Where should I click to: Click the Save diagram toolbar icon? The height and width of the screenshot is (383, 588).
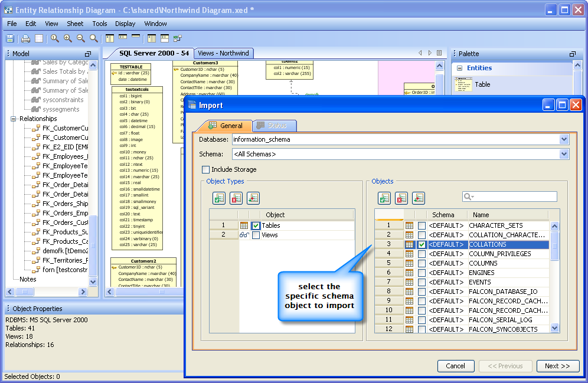pos(10,38)
